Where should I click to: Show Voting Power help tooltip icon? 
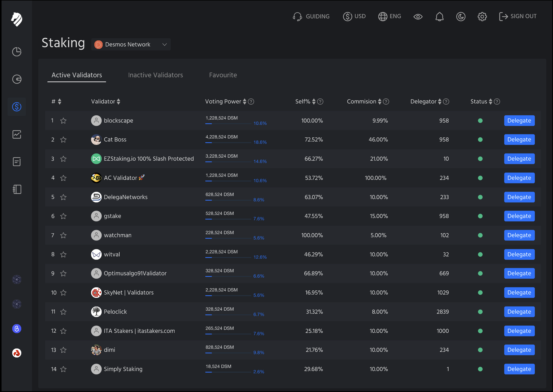coord(251,102)
